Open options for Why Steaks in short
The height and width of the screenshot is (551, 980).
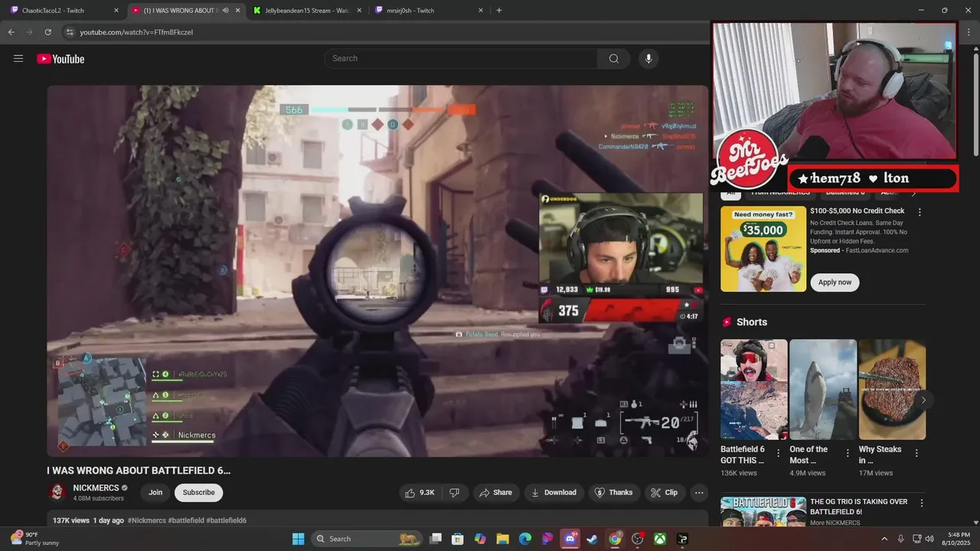916,453
